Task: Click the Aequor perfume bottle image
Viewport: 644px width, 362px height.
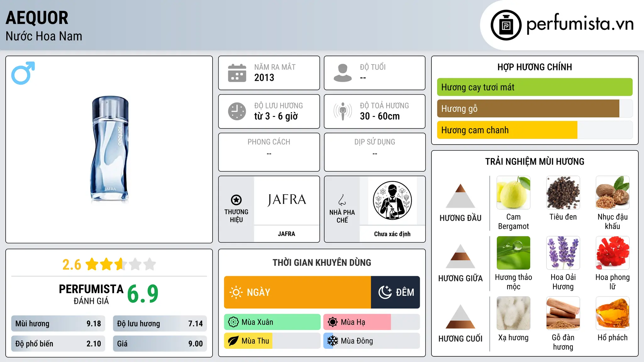Action: click(x=110, y=149)
